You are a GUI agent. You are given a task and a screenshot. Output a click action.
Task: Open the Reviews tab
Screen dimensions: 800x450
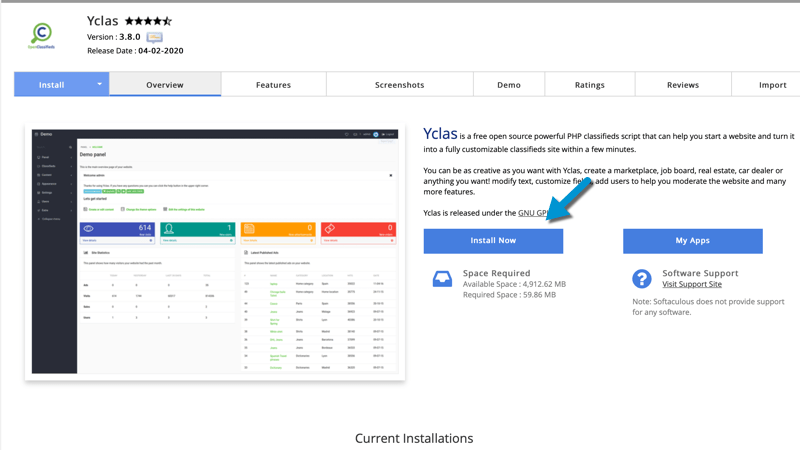tap(683, 85)
